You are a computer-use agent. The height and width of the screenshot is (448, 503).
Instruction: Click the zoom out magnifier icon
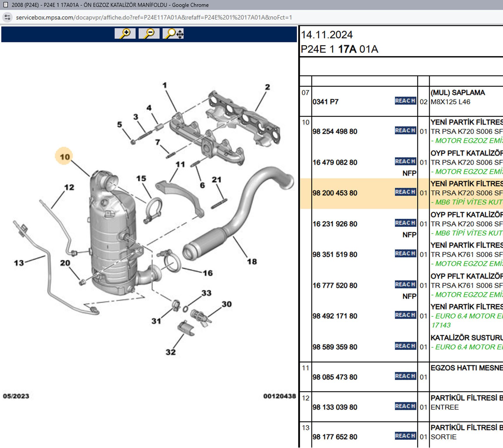(x=149, y=34)
